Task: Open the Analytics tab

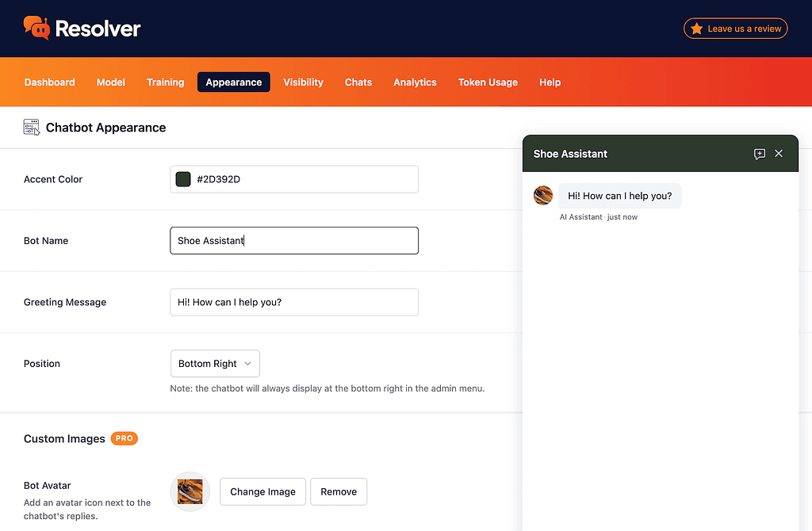Action: pyautogui.click(x=415, y=82)
